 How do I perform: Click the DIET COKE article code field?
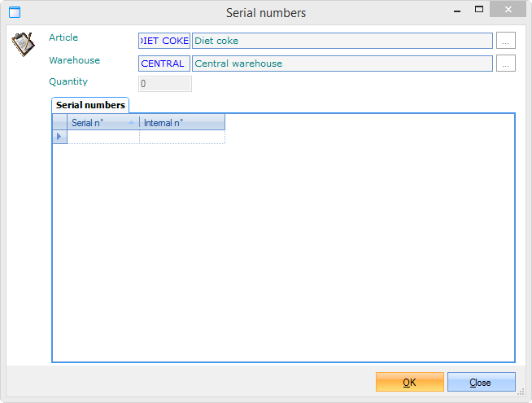coord(164,41)
